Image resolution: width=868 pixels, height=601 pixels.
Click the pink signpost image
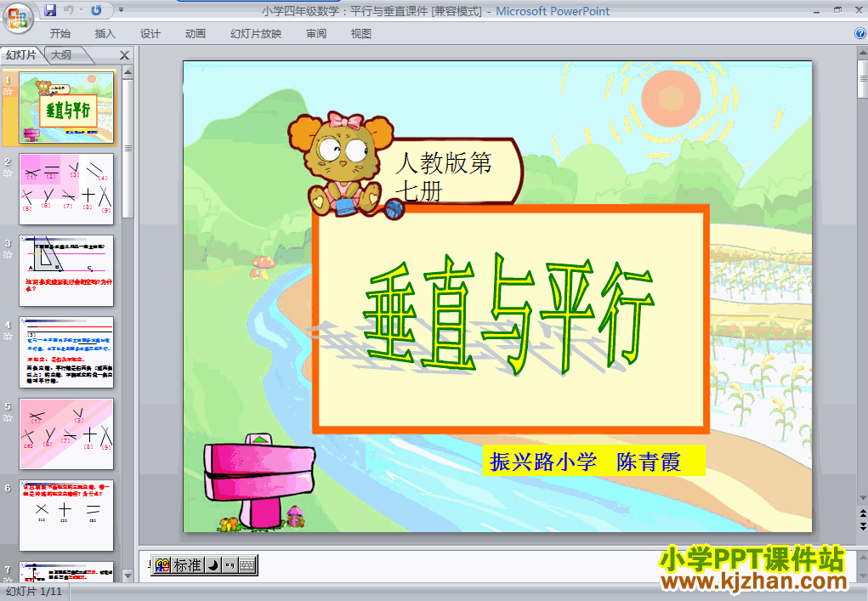[x=258, y=480]
